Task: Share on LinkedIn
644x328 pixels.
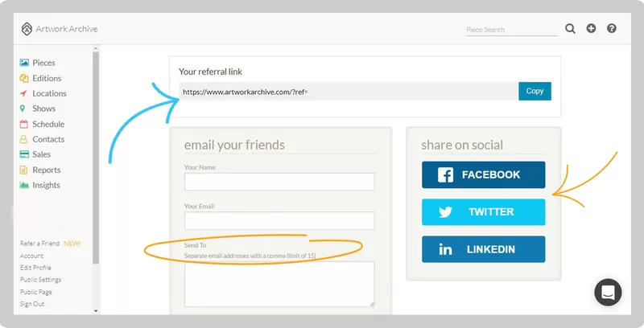Action: (x=484, y=249)
